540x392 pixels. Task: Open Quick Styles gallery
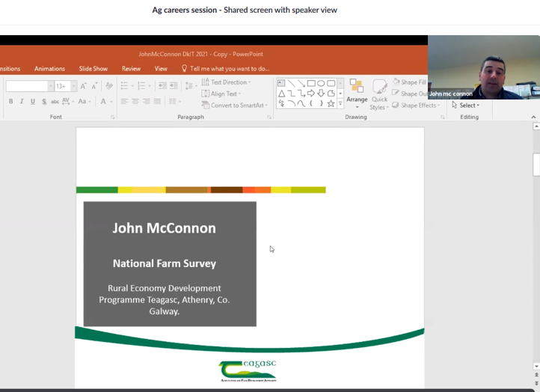pyautogui.click(x=379, y=95)
